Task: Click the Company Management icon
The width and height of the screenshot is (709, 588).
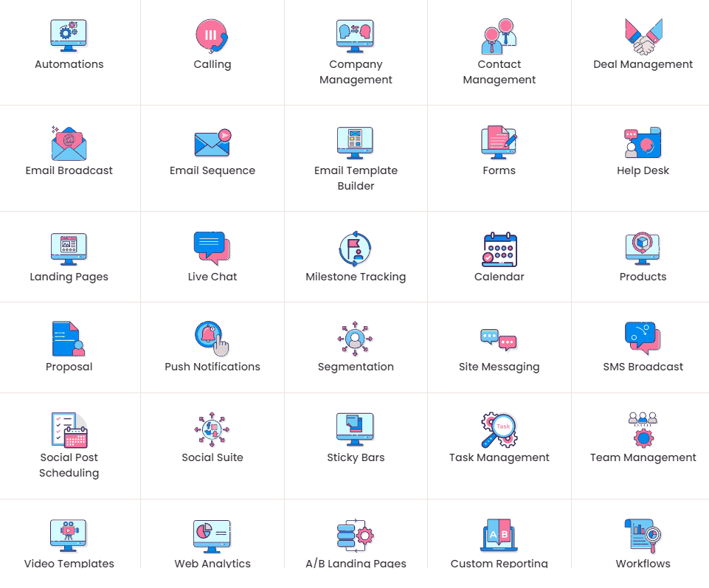Action: pyautogui.click(x=356, y=35)
